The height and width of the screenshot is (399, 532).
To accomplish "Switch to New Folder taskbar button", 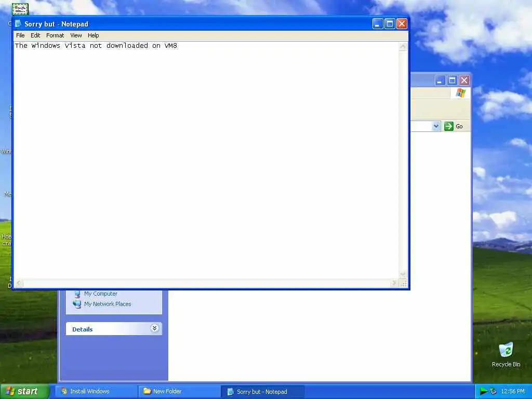I will coord(179,392).
